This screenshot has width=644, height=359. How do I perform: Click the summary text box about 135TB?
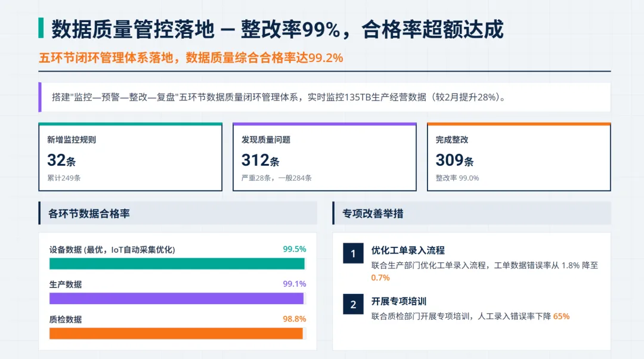point(324,97)
